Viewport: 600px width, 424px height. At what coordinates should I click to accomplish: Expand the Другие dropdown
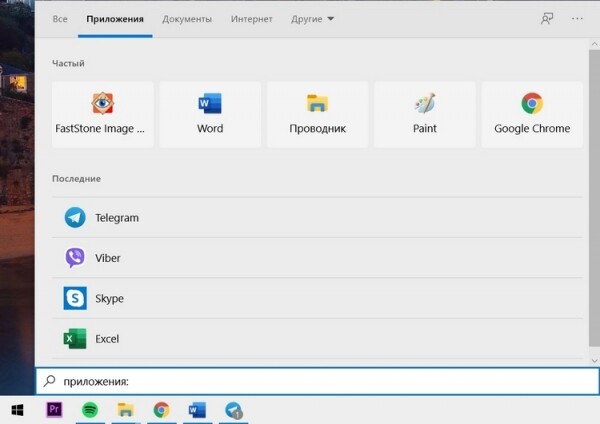point(313,19)
